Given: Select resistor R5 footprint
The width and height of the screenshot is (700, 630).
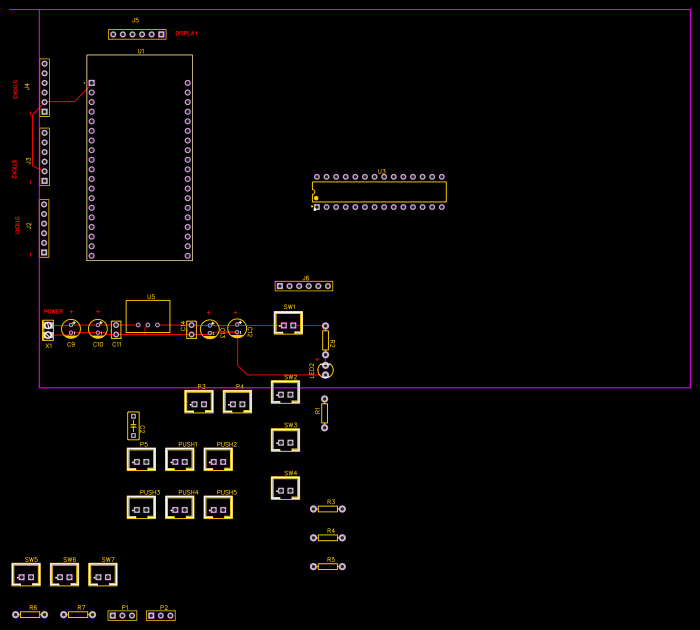Looking at the screenshot, I should [x=328, y=567].
